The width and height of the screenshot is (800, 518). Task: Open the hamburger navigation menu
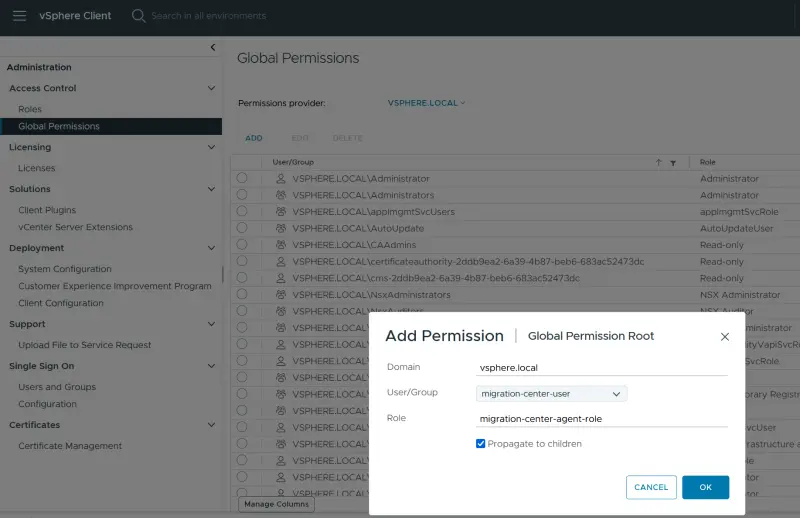(x=19, y=16)
